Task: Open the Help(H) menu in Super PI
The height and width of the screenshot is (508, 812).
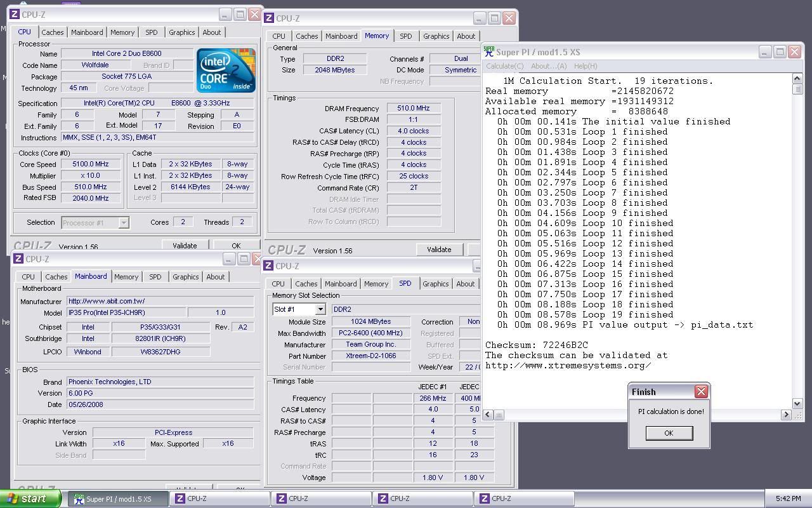Action: 585,66
